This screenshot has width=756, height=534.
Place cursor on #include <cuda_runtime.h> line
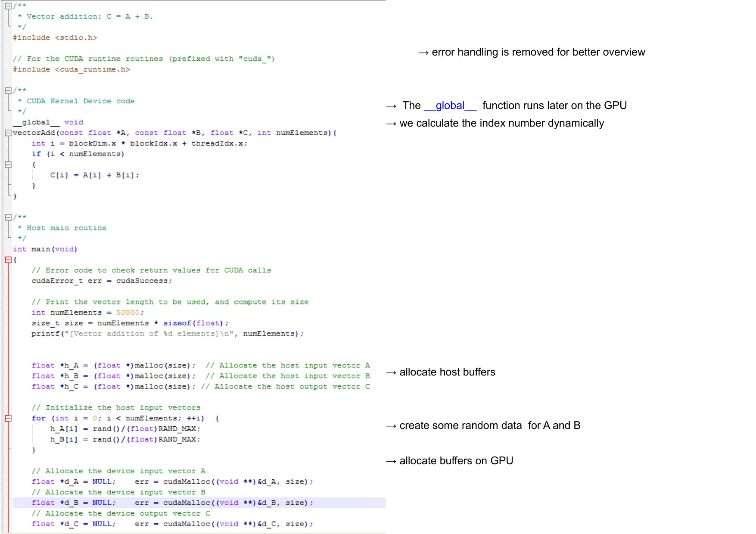coord(72,70)
